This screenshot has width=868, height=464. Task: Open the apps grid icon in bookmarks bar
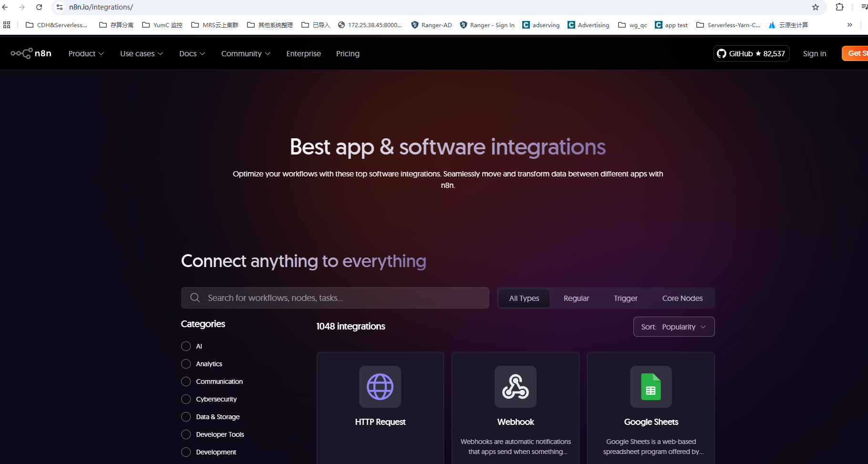click(7, 25)
